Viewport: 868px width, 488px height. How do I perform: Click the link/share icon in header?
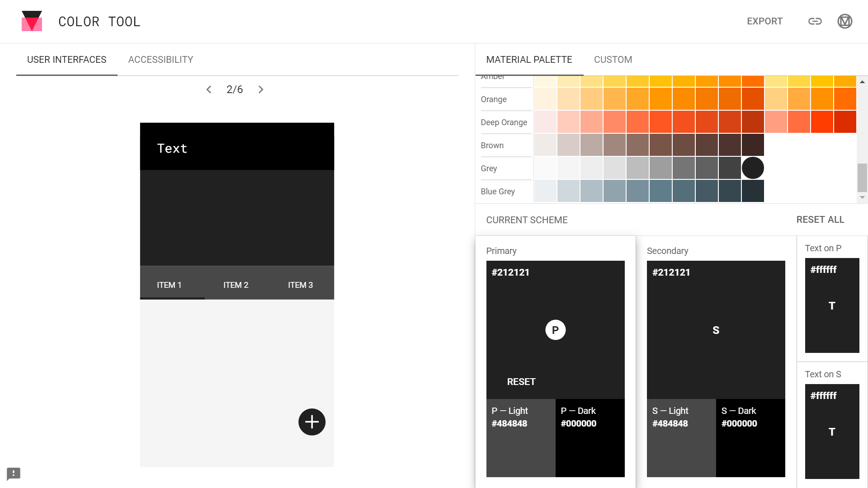click(x=814, y=21)
